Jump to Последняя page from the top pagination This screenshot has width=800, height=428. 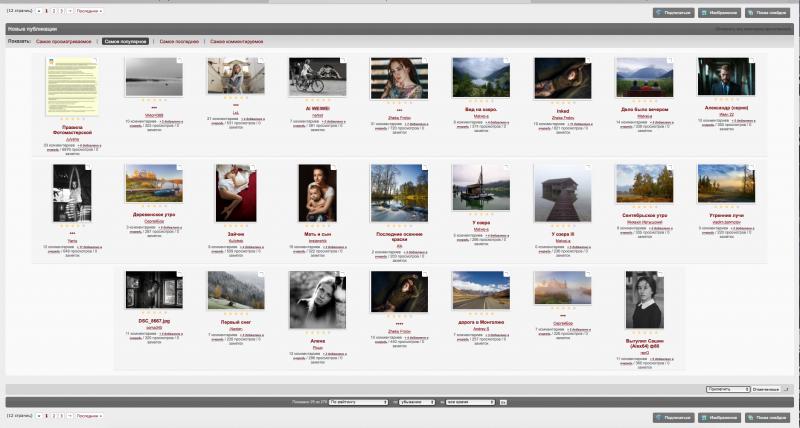[89, 11]
